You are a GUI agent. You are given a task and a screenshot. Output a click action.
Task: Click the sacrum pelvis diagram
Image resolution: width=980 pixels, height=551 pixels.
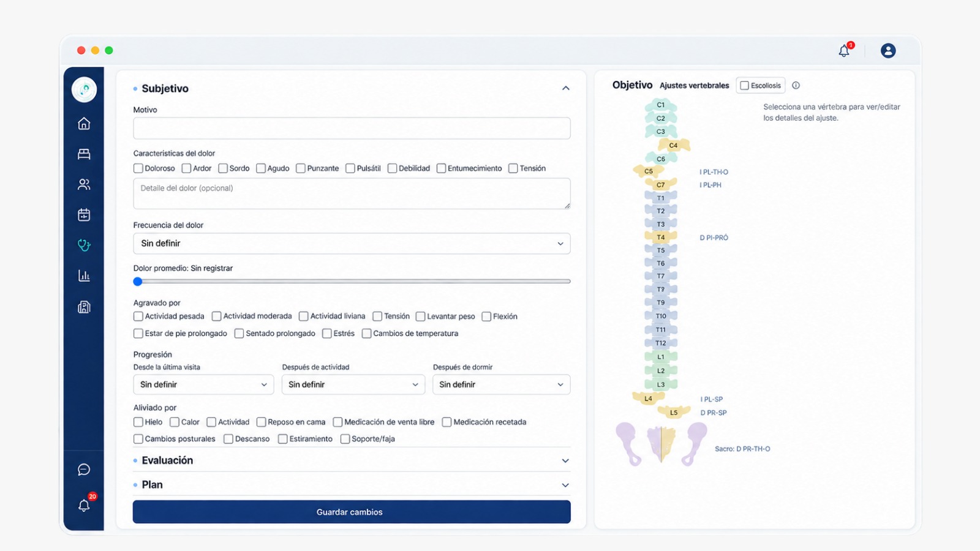click(x=661, y=444)
